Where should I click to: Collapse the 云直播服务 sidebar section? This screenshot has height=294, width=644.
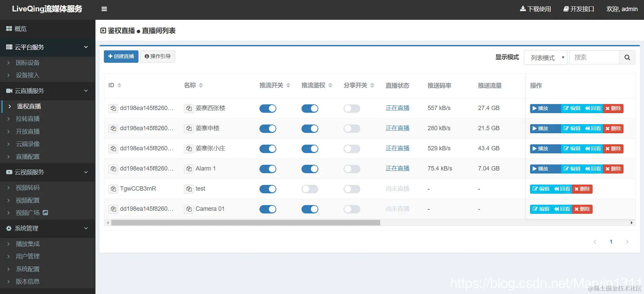pyautogui.click(x=48, y=91)
